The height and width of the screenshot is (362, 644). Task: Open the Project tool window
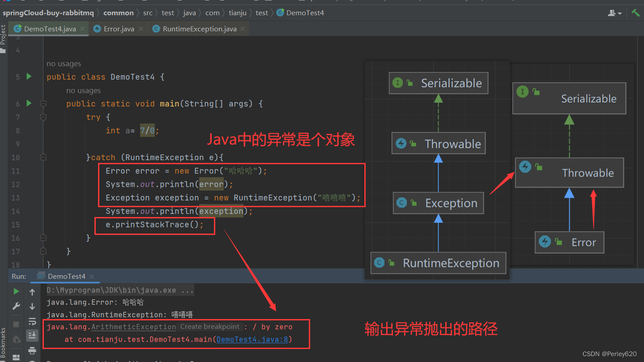tap(3, 38)
